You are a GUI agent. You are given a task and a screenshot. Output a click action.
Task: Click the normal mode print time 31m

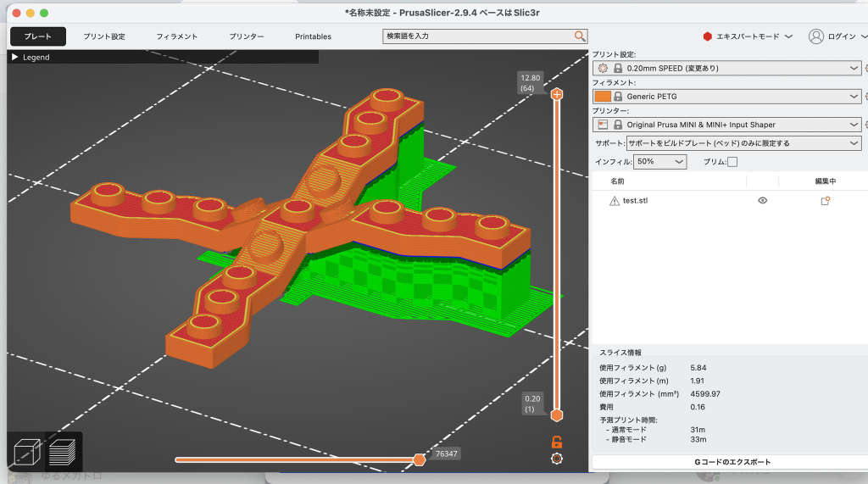(698, 430)
